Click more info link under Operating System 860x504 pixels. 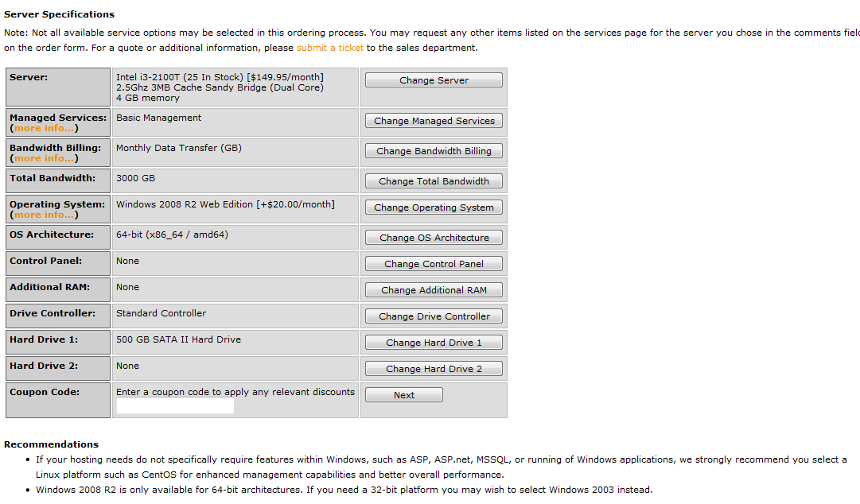45,215
